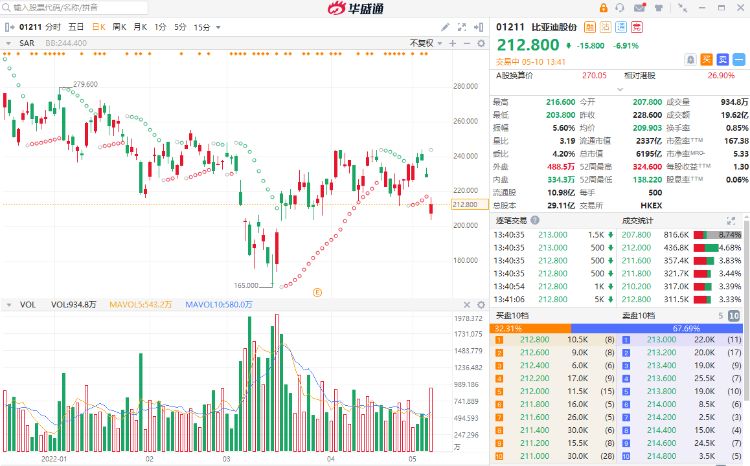Viewport: 750px width, 466px height.
Task: Open SAR indicator settings gear
Action: pos(481,43)
